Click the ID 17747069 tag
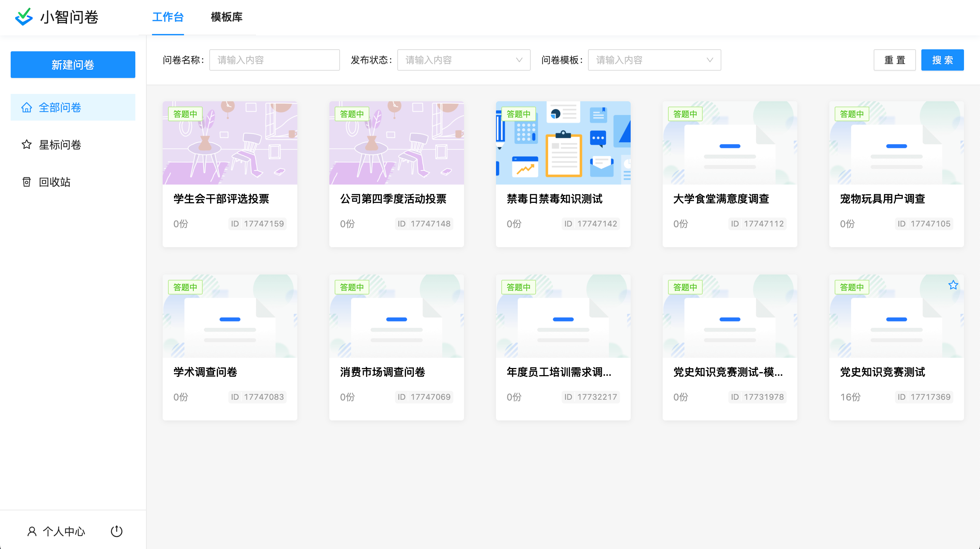 424,397
